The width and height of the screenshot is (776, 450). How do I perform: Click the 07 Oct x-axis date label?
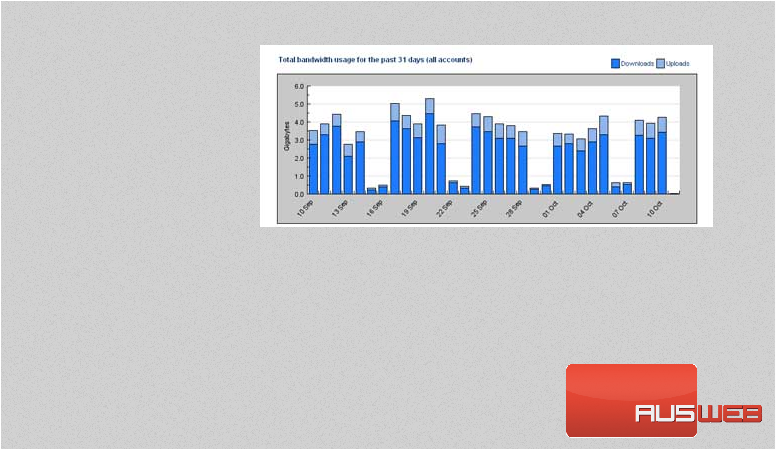click(x=621, y=208)
